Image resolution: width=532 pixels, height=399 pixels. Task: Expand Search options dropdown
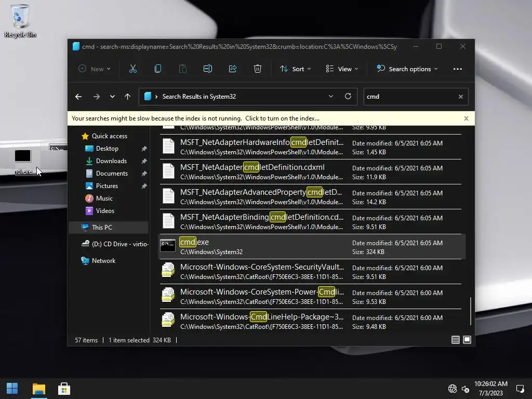(407, 69)
